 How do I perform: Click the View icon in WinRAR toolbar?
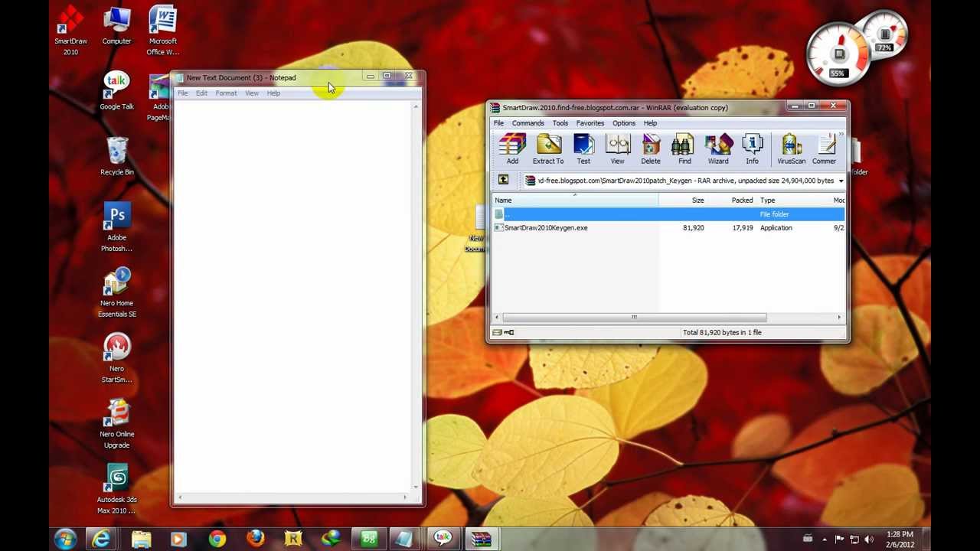[x=617, y=149]
